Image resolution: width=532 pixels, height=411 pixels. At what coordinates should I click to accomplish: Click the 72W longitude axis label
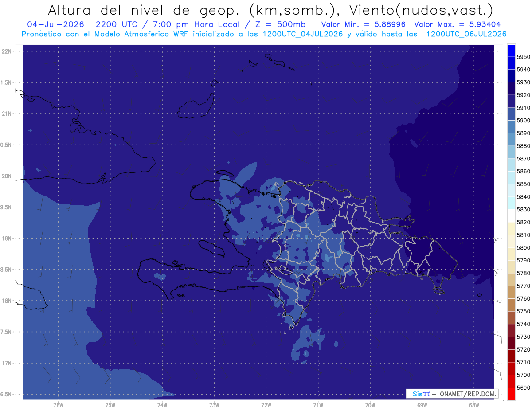pos(266,405)
